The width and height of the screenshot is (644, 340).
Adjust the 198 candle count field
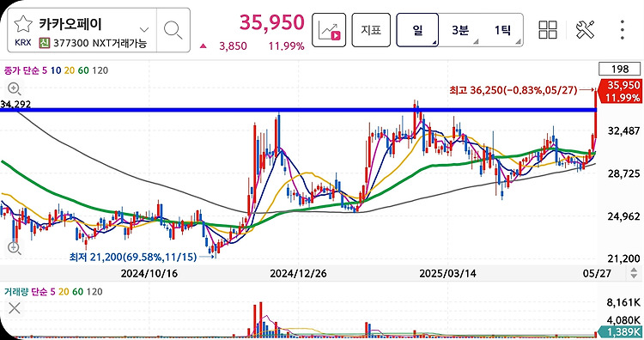click(620, 69)
